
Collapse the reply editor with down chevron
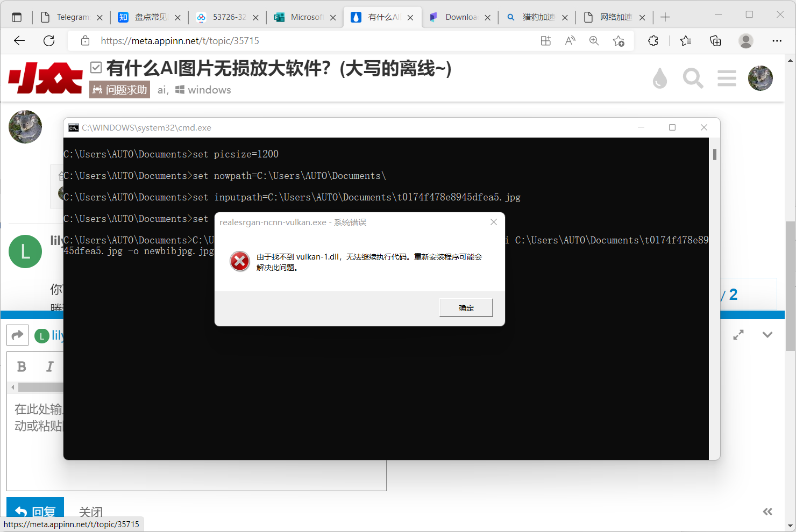(x=767, y=335)
